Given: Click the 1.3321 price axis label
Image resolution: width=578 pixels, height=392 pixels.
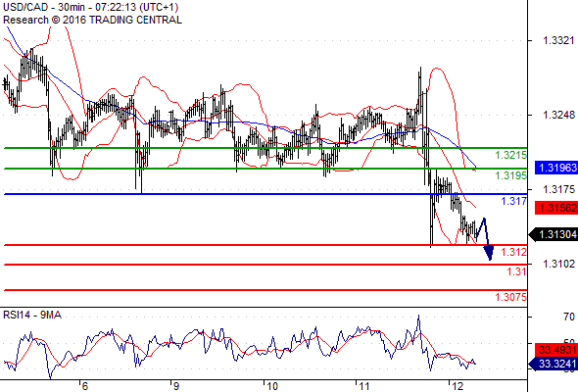Looking at the screenshot, I should click(558, 40).
